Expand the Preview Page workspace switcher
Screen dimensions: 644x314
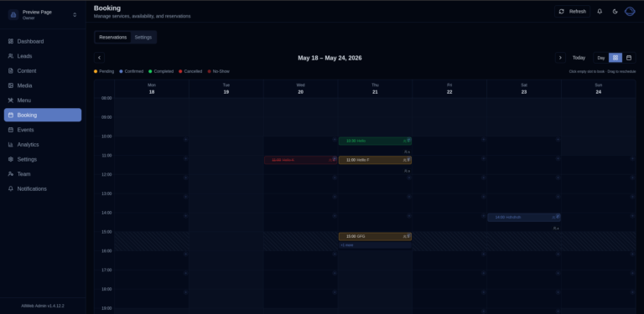pos(43,15)
